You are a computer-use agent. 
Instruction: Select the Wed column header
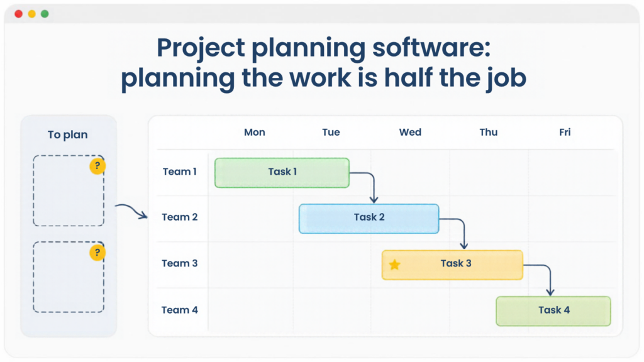click(x=410, y=132)
